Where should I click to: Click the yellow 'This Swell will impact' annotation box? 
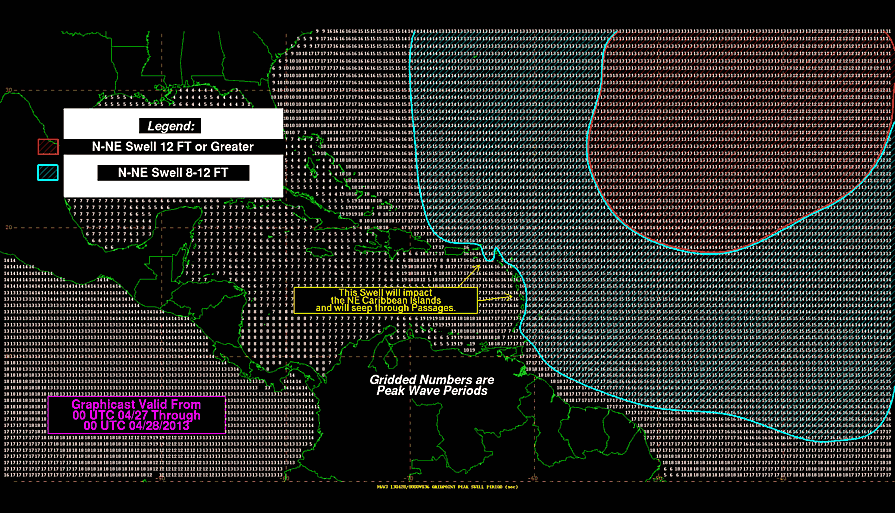coord(386,300)
